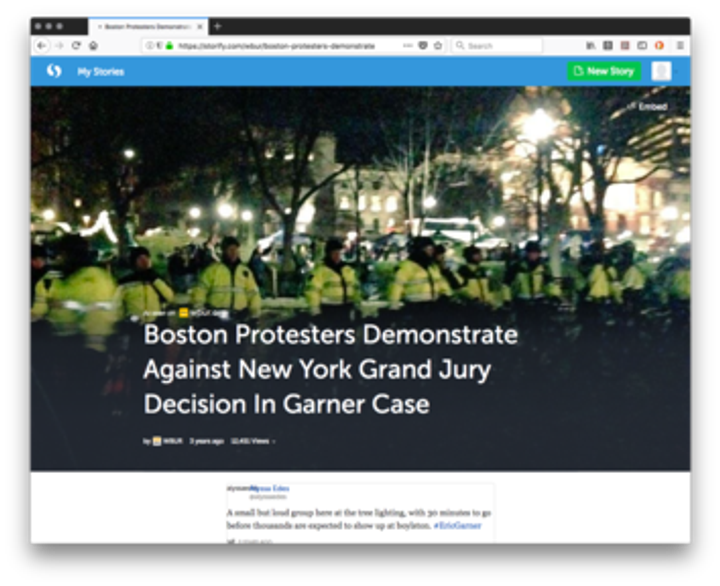Click the storify.com URL in address bar
720x586 pixels.
pyautogui.click(x=276, y=46)
